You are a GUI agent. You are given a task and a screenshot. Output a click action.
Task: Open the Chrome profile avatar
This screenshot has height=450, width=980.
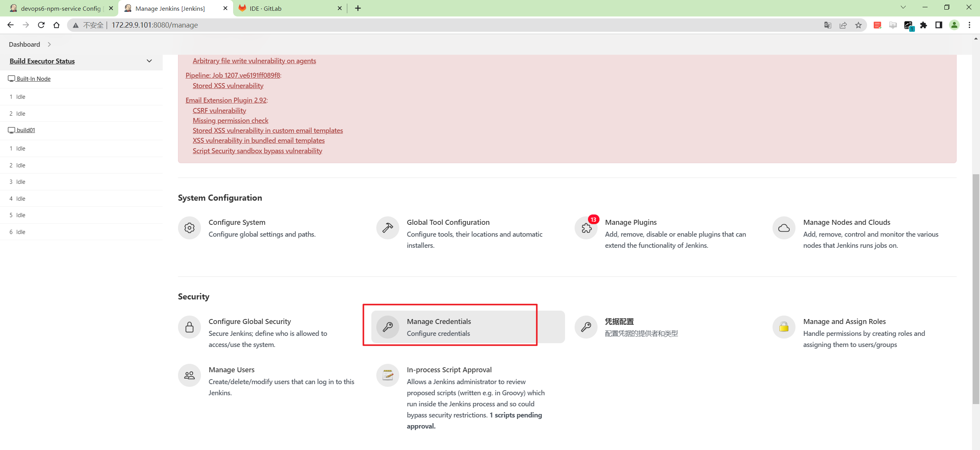point(954,25)
